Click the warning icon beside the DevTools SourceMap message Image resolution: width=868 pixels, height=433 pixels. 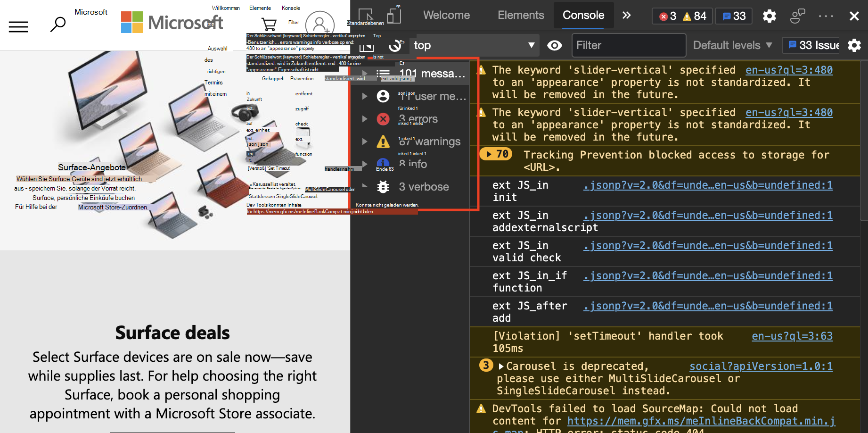click(x=481, y=408)
